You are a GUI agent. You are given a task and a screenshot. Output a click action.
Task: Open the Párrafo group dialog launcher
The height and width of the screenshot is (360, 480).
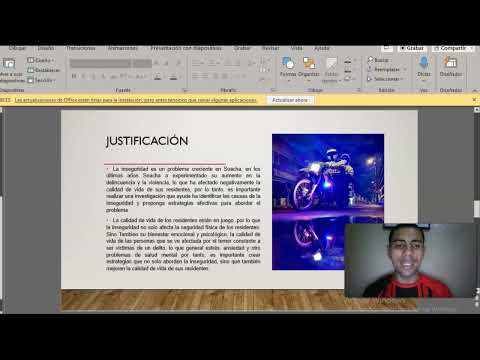(273, 90)
